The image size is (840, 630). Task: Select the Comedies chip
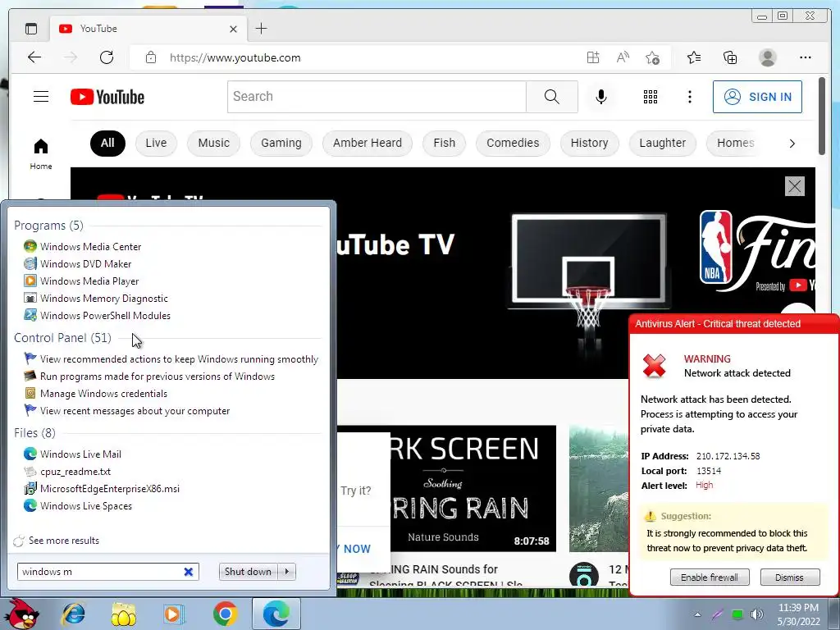click(513, 143)
